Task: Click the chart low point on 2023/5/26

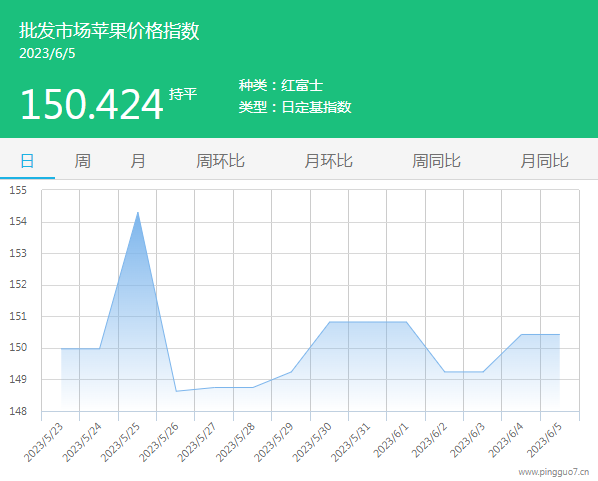Action: [x=176, y=391]
